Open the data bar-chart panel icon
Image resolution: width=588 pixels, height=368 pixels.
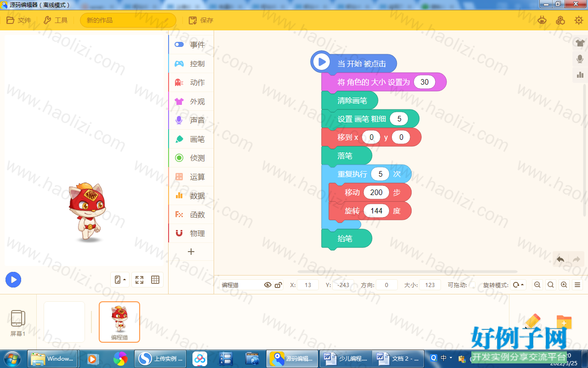pos(580,75)
